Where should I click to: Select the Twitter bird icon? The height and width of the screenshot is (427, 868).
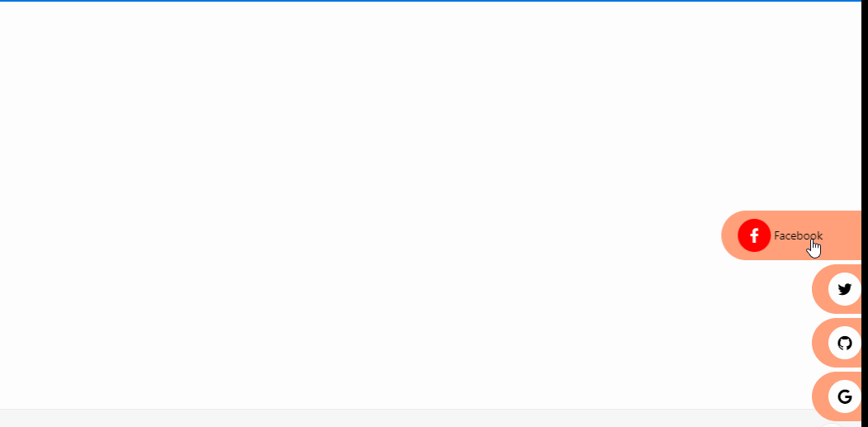click(x=844, y=289)
